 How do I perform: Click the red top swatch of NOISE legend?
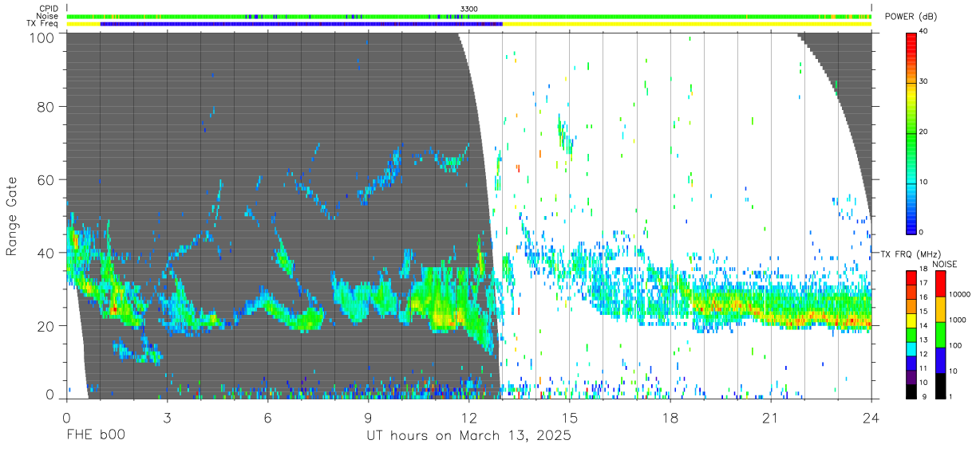940,284
